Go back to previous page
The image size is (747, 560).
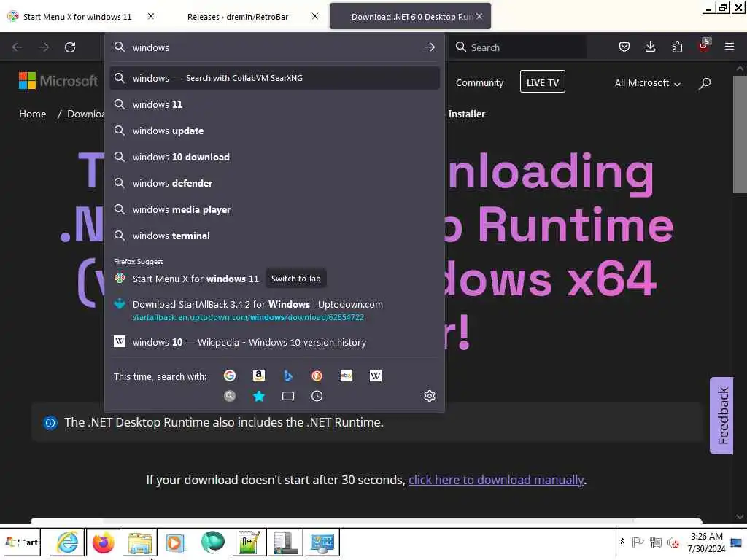(18, 47)
